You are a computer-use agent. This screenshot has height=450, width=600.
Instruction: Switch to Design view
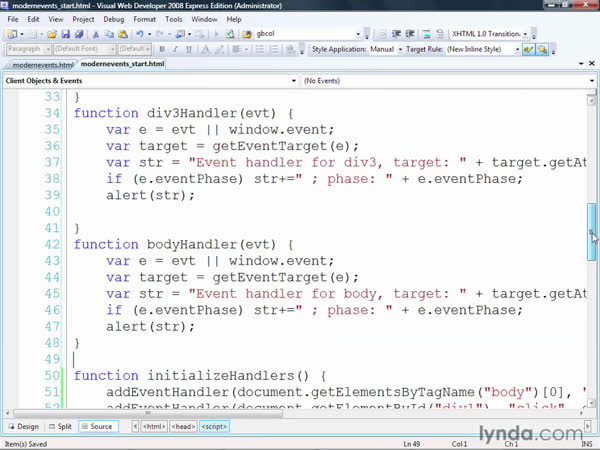[x=23, y=427]
